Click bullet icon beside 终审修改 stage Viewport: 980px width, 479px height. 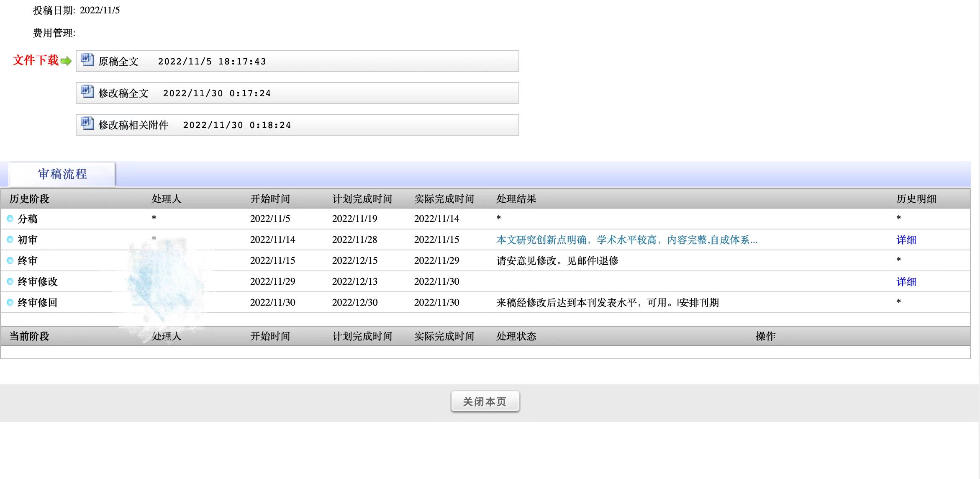10,281
